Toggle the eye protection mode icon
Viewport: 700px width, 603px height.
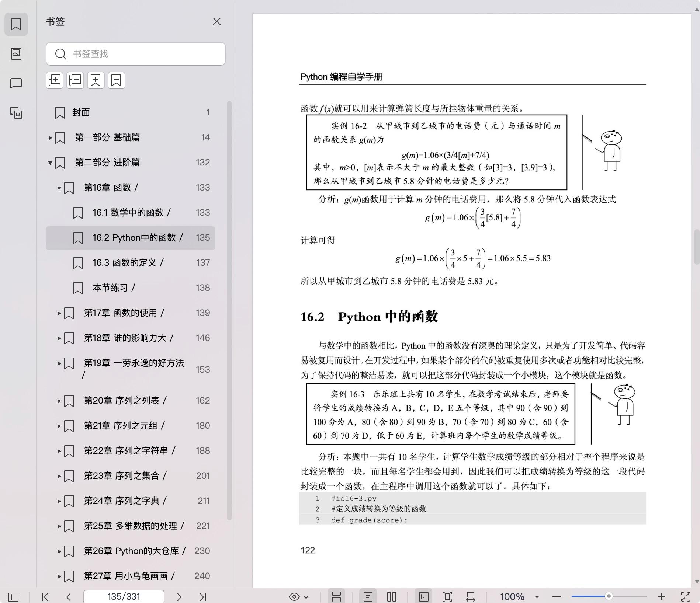coord(294,597)
